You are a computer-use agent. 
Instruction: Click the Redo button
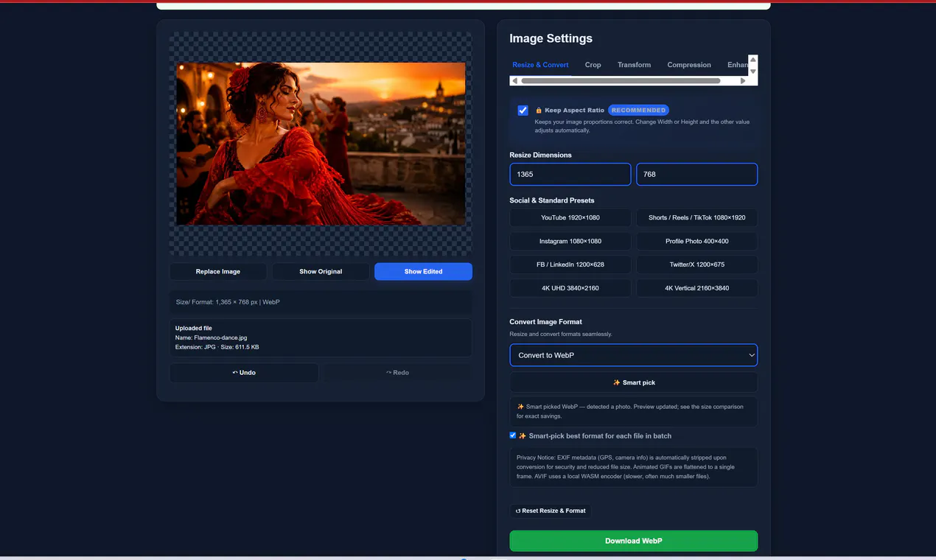[397, 373]
